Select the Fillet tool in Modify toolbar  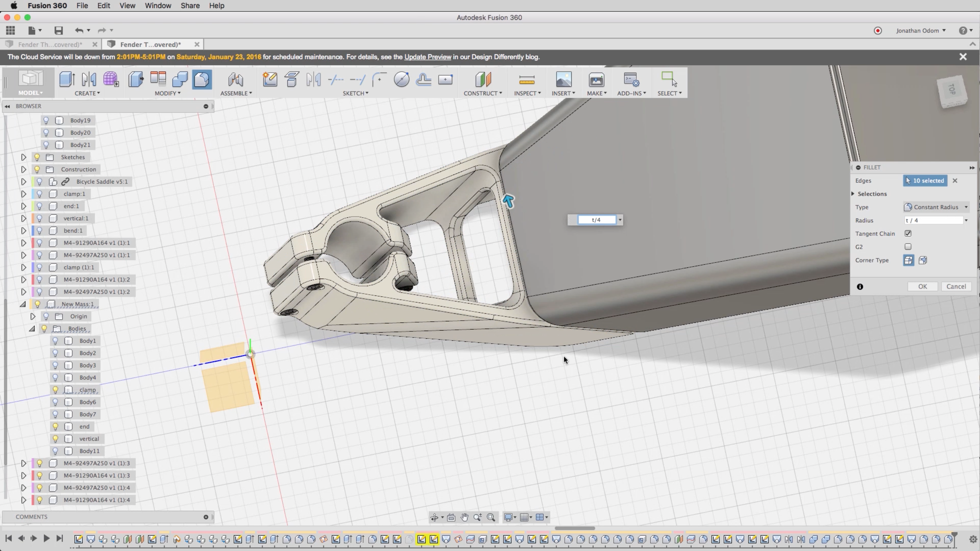pyautogui.click(x=202, y=79)
